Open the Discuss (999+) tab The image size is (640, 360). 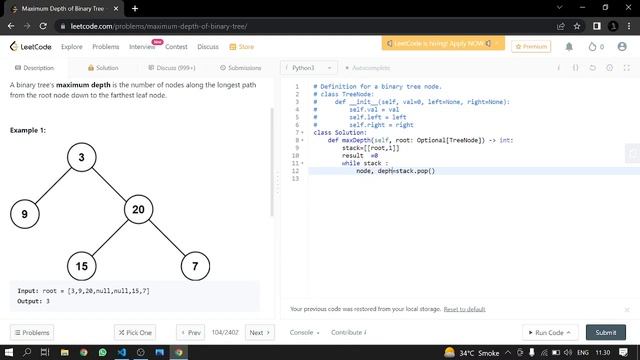172,68
